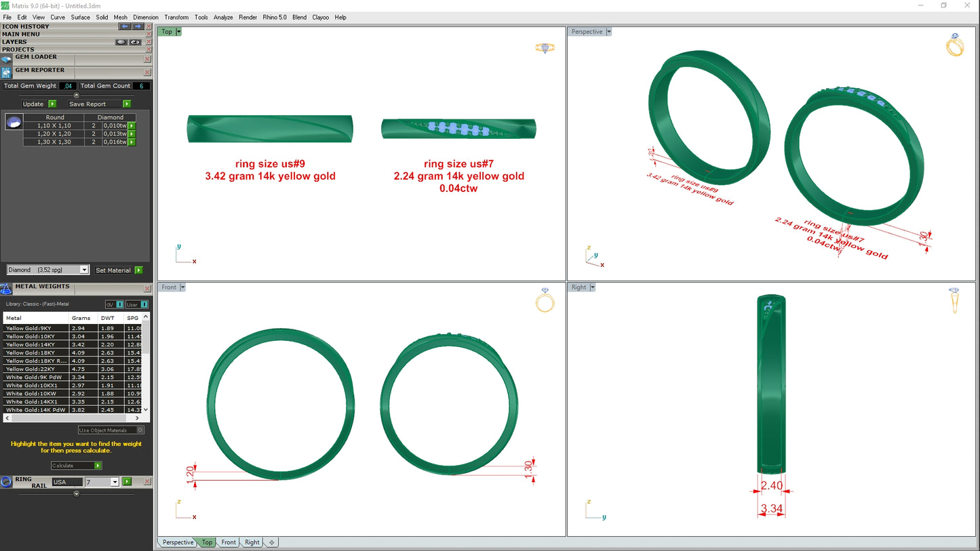Open the ring size 7 dropdown

(114, 482)
